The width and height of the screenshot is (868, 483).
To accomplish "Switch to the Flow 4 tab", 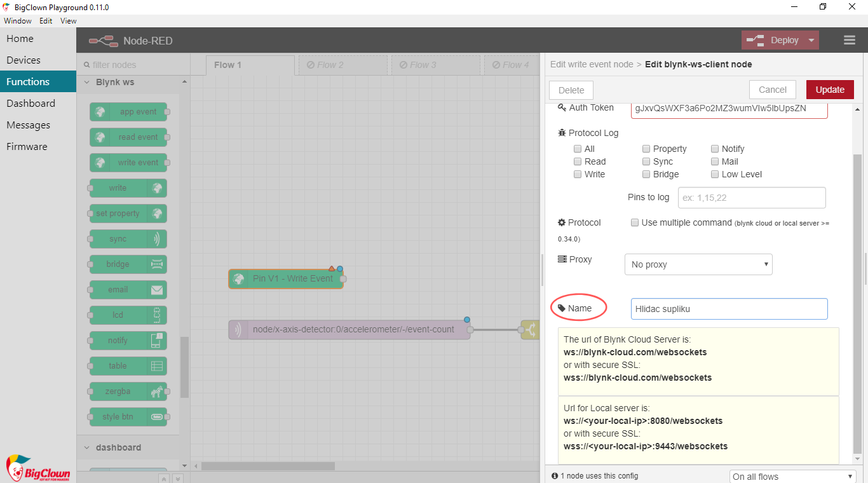I will 512,65.
